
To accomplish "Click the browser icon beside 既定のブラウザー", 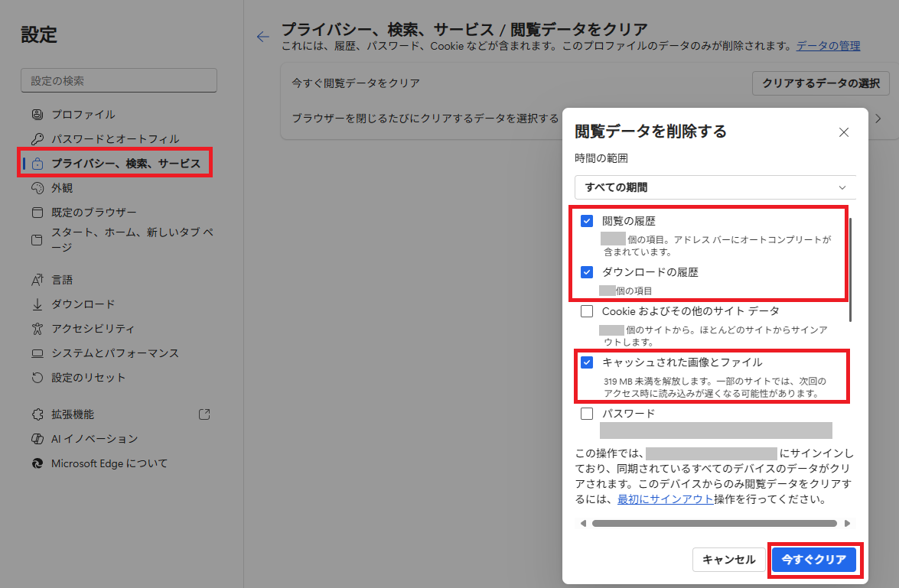I will point(37,213).
